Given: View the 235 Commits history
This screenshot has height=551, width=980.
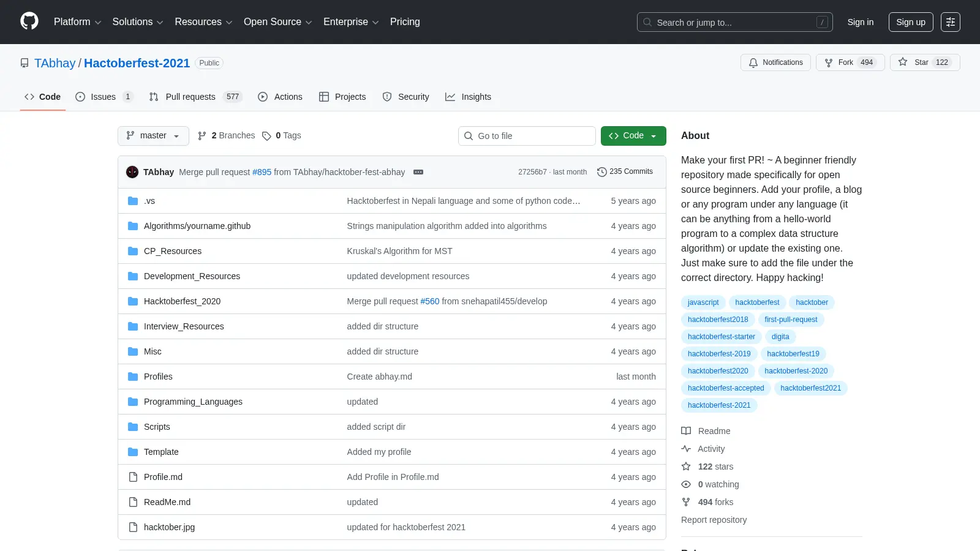Looking at the screenshot, I should [x=625, y=172].
